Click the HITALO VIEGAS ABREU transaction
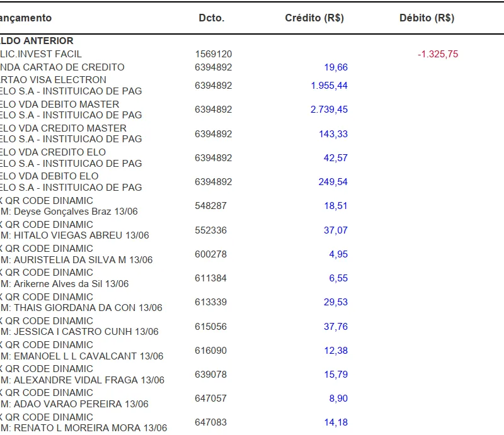The height and width of the screenshot is (435, 504). [x=76, y=235]
